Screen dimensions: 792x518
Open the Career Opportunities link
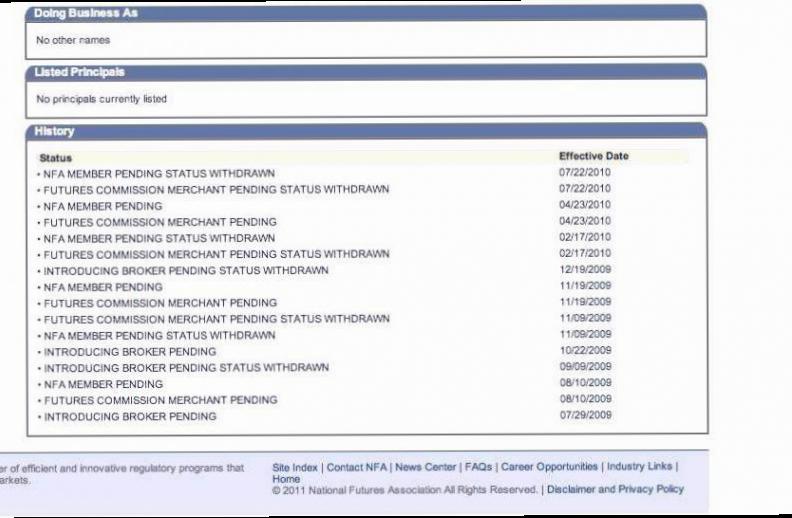549,467
